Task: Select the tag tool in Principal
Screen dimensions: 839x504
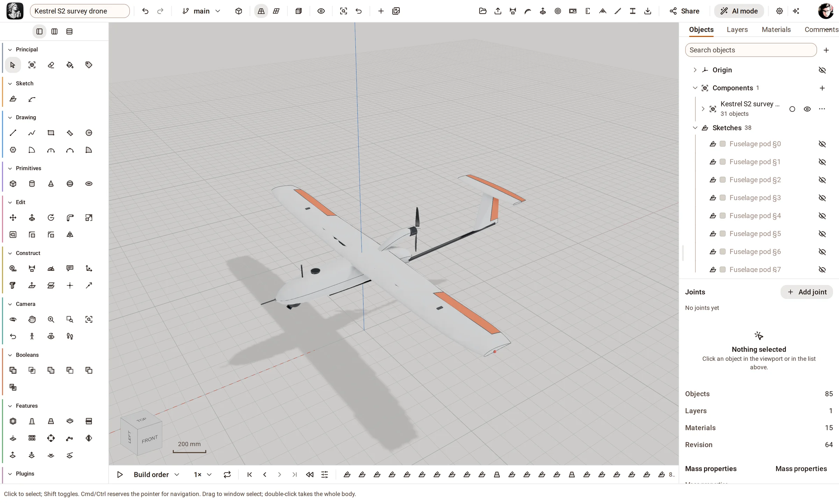Action: tap(89, 65)
